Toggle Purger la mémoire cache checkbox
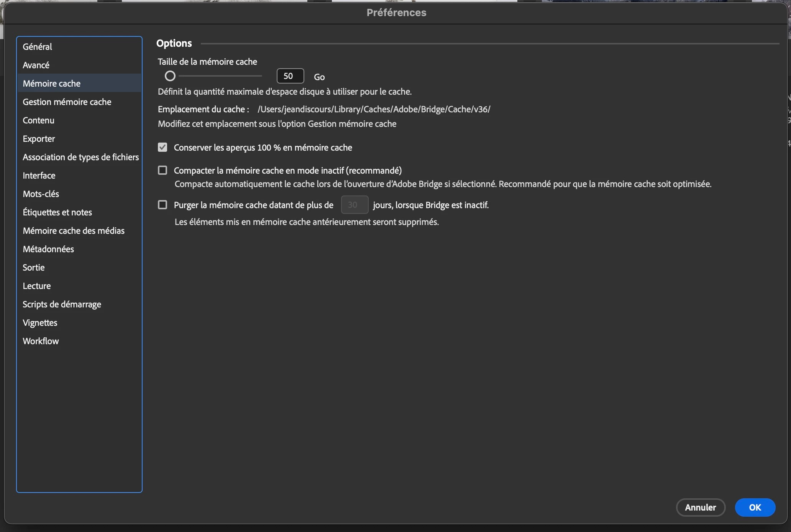This screenshot has height=532, width=791. [x=162, y=205]
